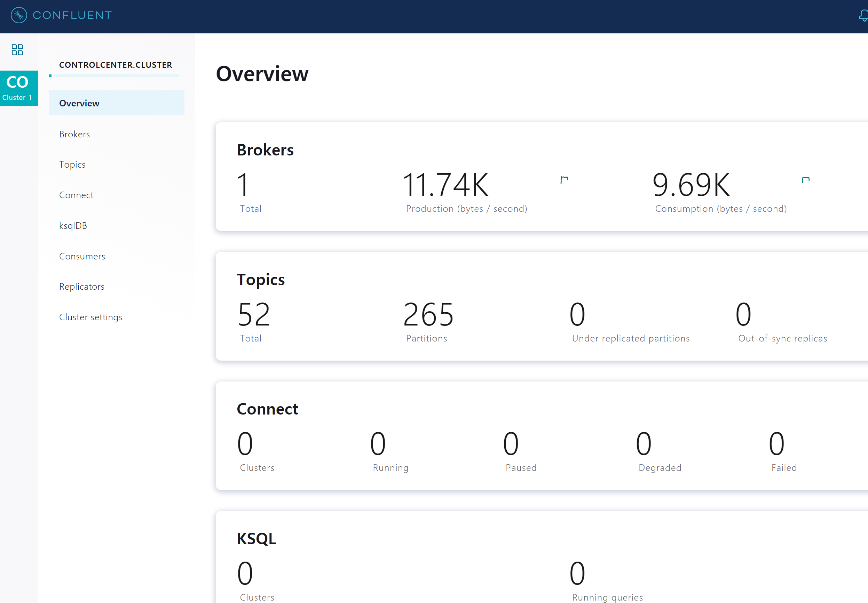Click the CONTROLCENTER.CLUSTER heading
The width and height of the screenshot is (868, 603).
[x=116, y=65]
